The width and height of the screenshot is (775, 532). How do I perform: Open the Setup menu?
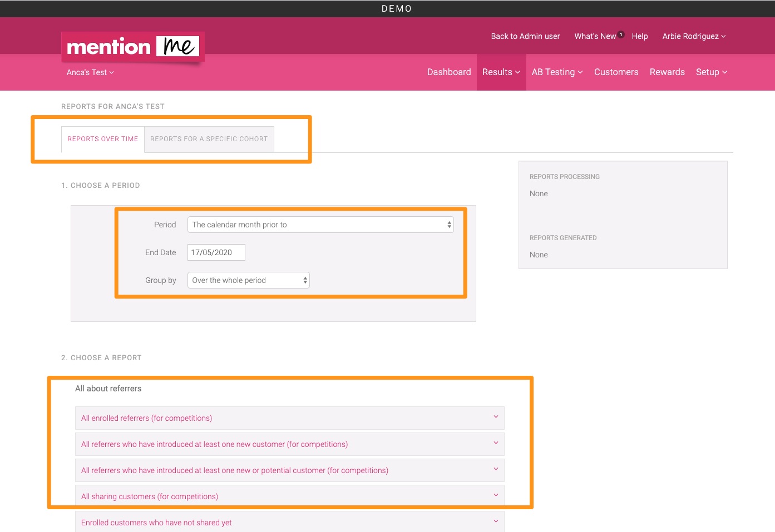point(711,72)
